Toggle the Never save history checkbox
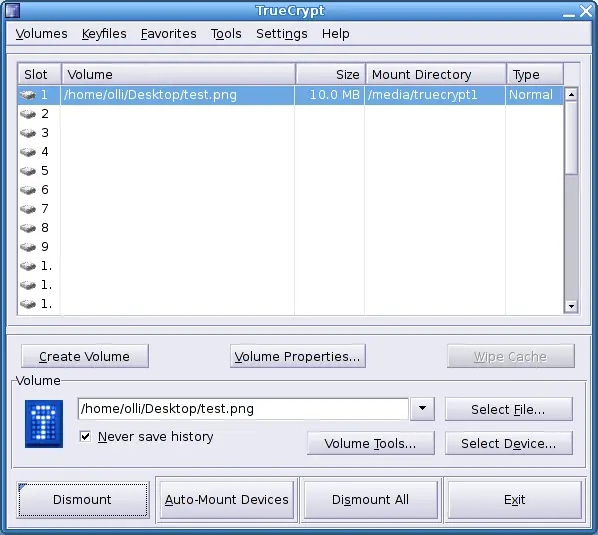The height and width of the screenshot is (535, 598). (x=85, y=436)
